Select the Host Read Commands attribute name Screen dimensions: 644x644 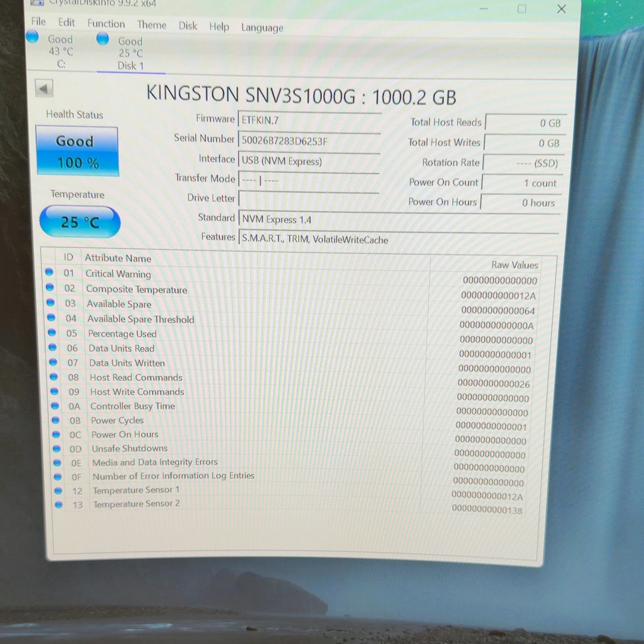point(136,377)
